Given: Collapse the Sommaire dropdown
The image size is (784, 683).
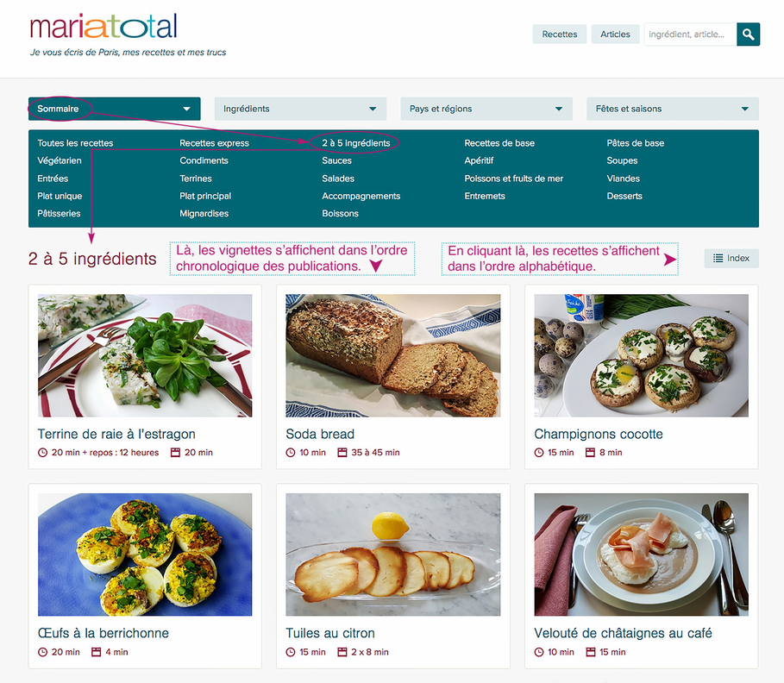Looking at the screenshot, I should tap(115, 109).
